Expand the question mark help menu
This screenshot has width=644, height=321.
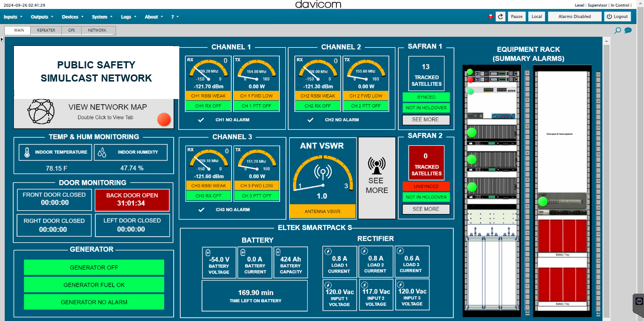[x=175, y=17]
